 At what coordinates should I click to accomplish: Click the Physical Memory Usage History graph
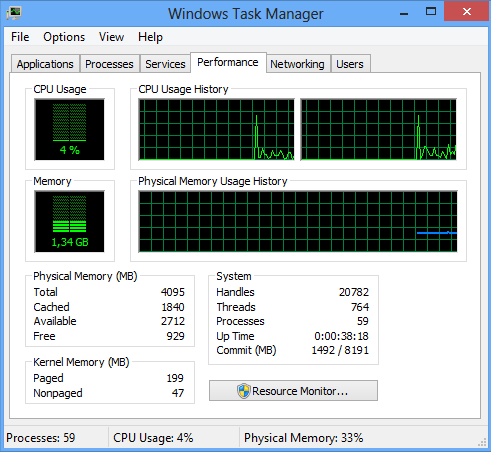pos(298,221)
